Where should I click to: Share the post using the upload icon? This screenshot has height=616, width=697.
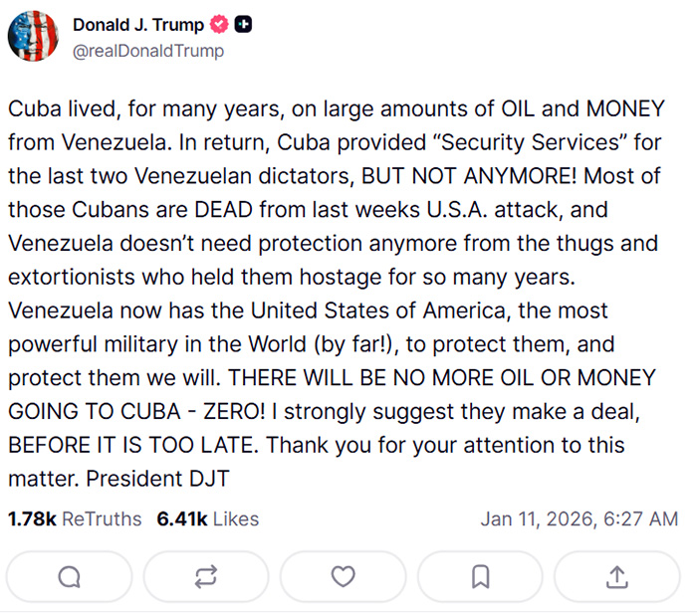[x=616, y=576]
